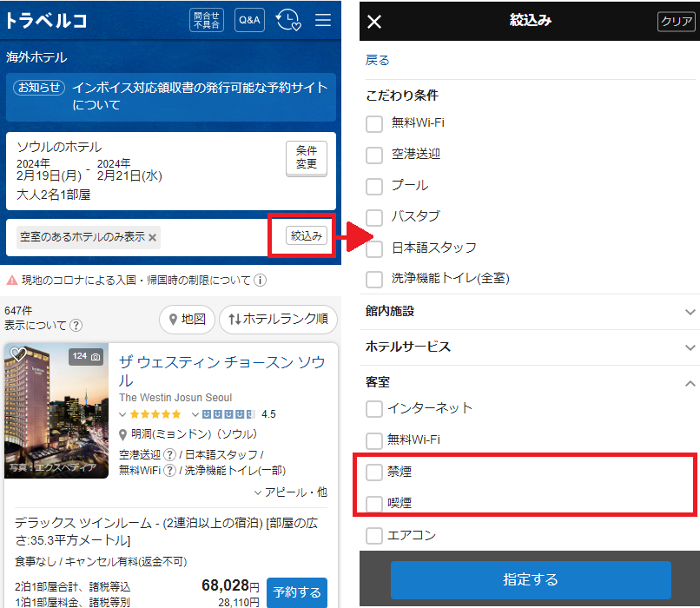
Task: Expand the ホテルサービス section
Action: pyautogui.click(x=690, y=347)
